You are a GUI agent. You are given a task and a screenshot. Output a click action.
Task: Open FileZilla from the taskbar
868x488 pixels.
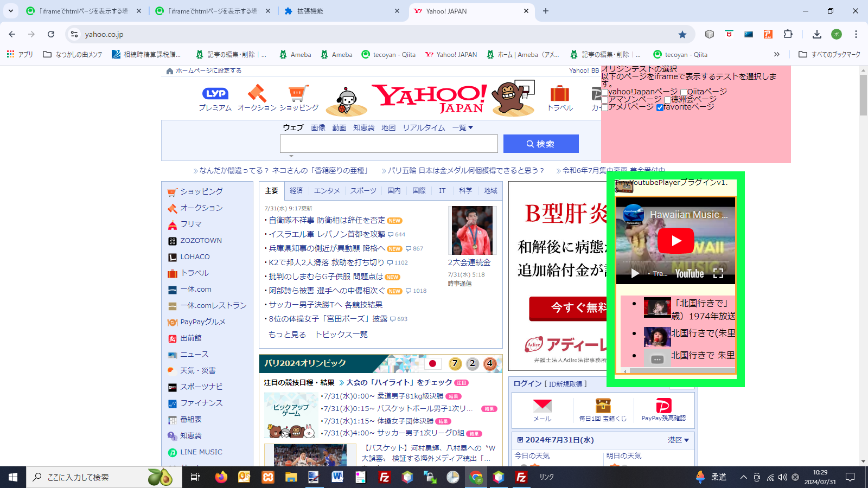point(522,477)
